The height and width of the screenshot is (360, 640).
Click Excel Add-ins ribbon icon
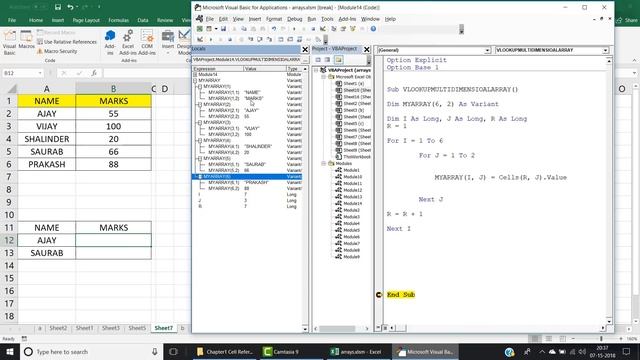coord(128,42)
